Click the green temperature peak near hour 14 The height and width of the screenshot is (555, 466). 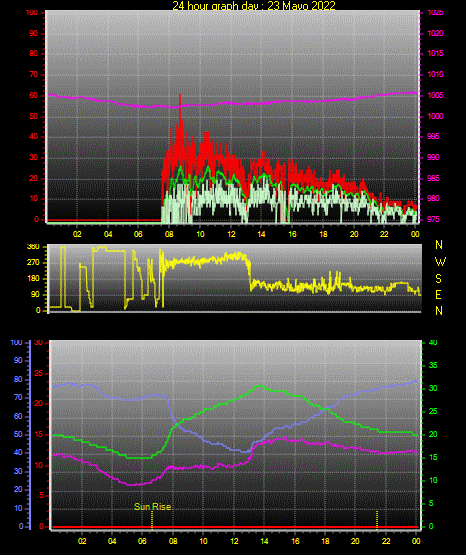[260, 386]
